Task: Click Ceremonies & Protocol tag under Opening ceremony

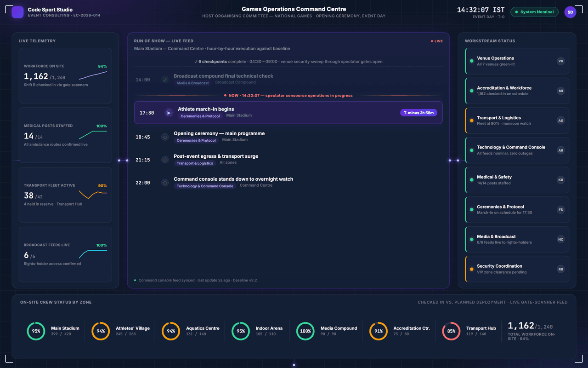Action: click(x=196, y=140)
